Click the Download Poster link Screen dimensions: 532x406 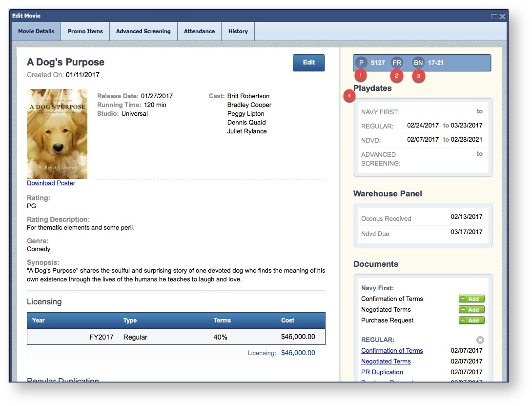(51, 183)
